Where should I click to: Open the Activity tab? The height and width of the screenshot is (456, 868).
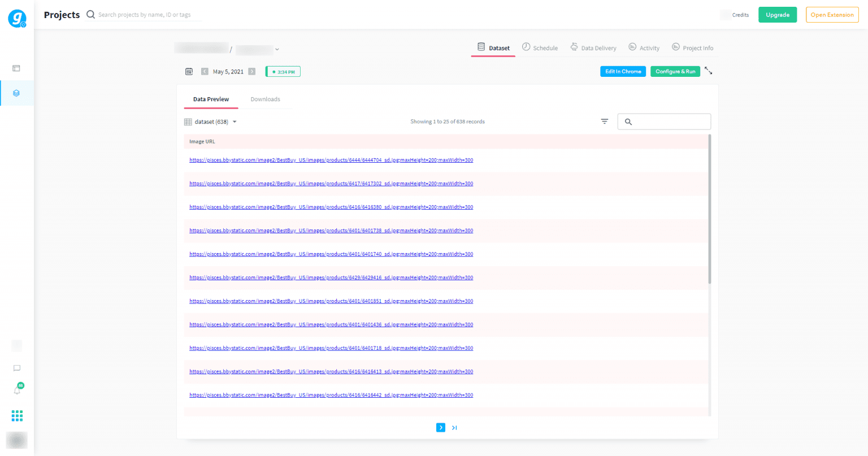[644, 48]
